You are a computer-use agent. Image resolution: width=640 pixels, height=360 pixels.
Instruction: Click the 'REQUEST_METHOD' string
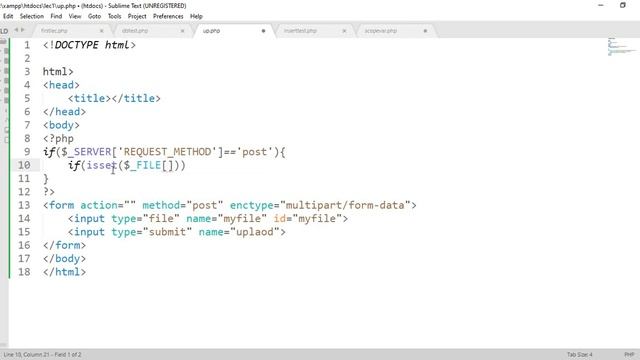[x=167, y=152]
